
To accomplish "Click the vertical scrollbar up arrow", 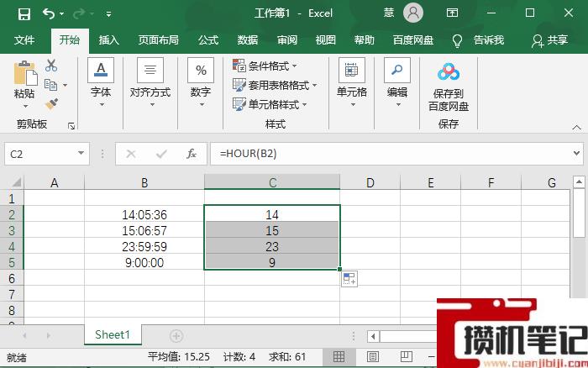I will 579,182.
